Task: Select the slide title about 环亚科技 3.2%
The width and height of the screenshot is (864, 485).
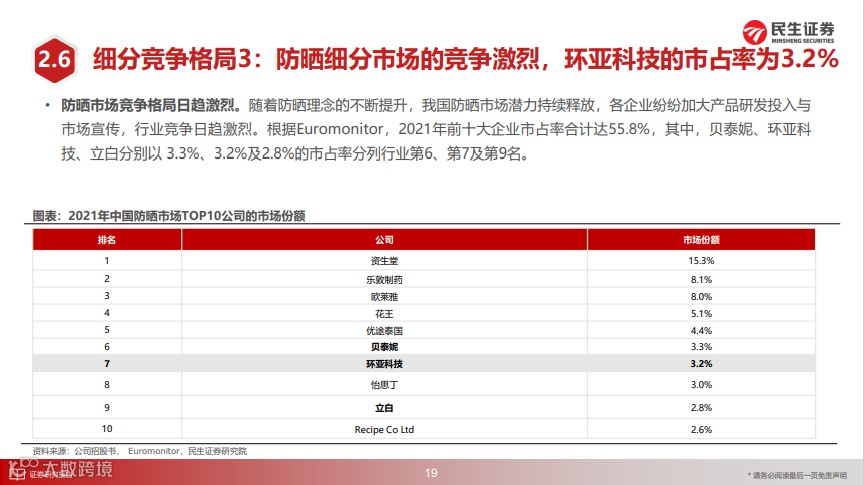Action: [x=465, y=59]
